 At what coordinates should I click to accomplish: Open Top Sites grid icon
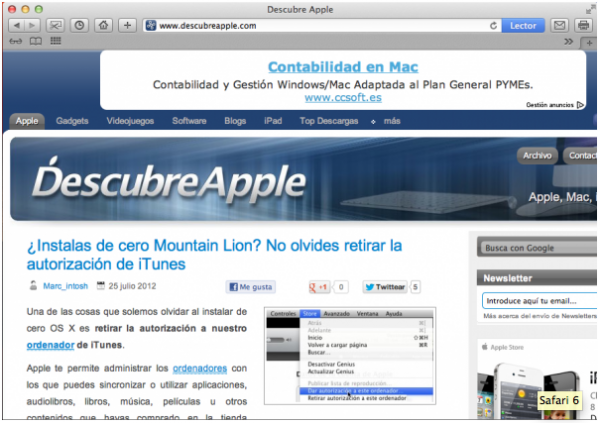point(56,41)
